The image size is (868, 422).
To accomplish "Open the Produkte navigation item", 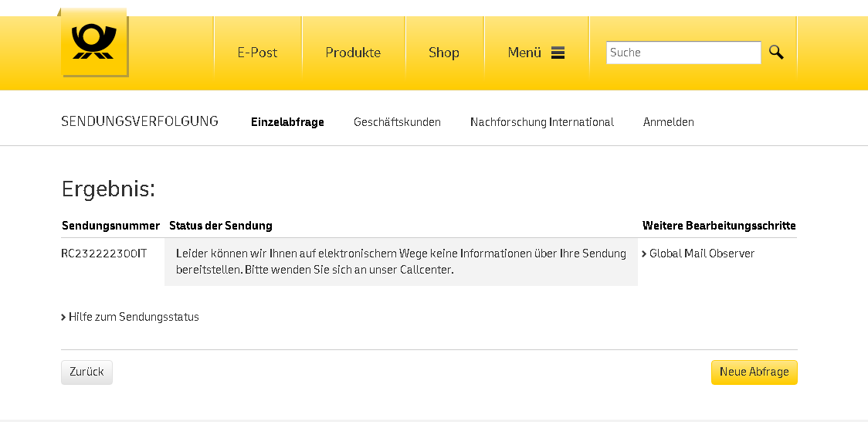I will coord(353,53).
